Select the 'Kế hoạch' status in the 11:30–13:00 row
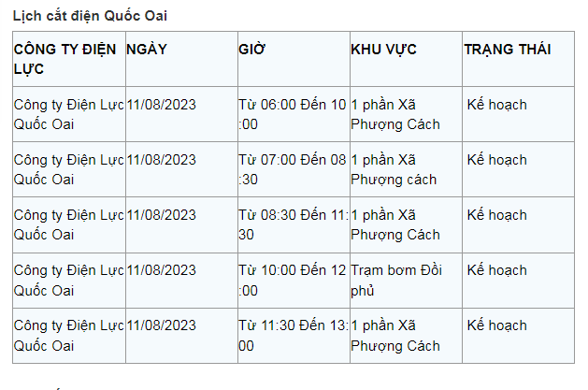 (496, 325)
